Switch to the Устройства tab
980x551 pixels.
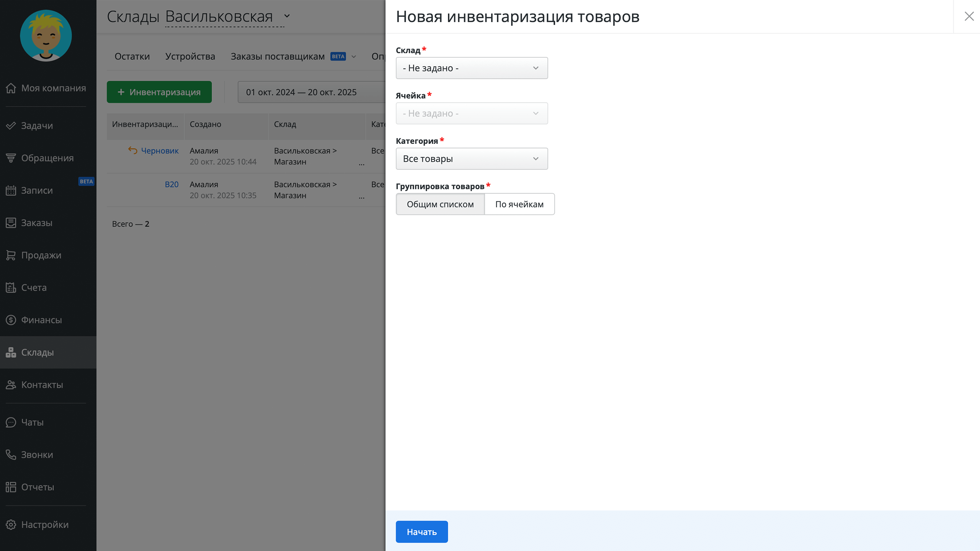(190, 56)
